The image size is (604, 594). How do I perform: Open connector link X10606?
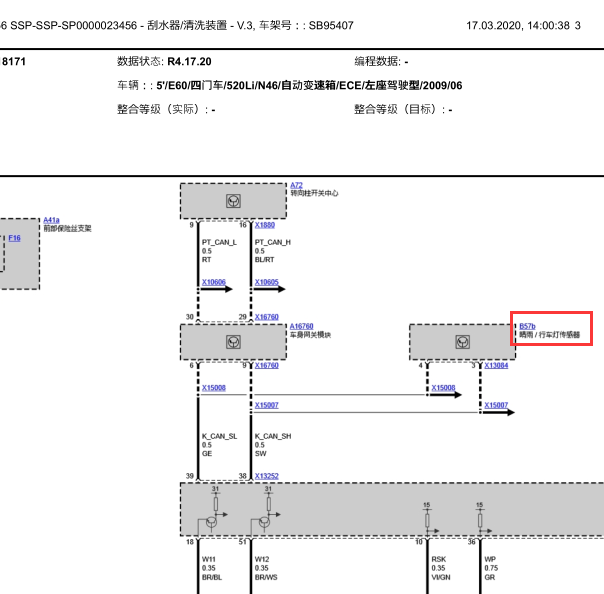click(x=214, y=282)
